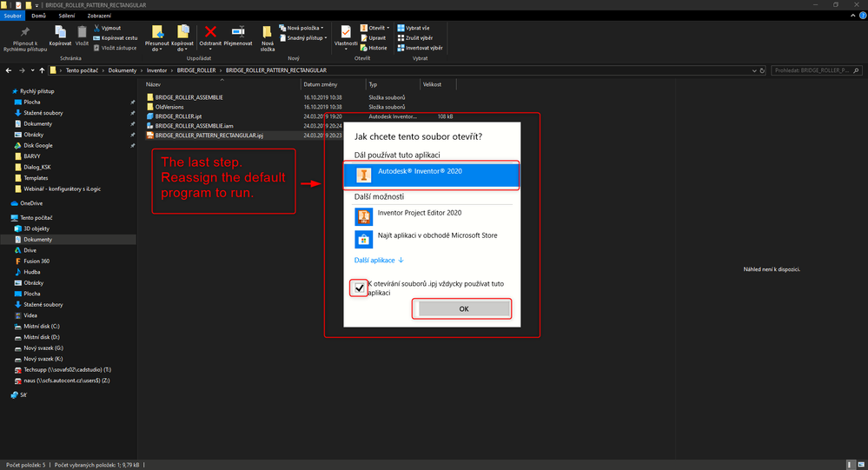Open the recent locations dropdown arrow
Viewport: 868px width, 470px height.
[33, 70]
